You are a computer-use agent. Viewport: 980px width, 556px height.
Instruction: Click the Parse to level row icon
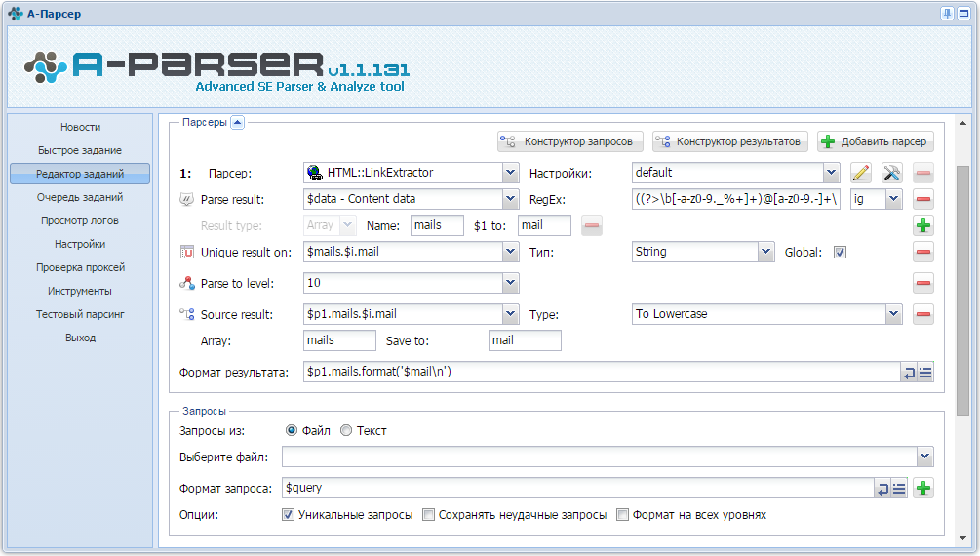coord(186,283)
